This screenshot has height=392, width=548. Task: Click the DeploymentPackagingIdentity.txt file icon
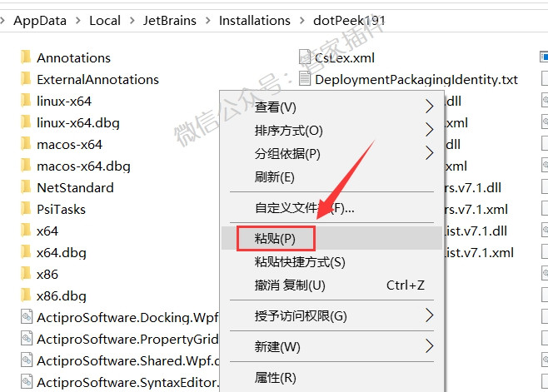click(x=305, y=79)
